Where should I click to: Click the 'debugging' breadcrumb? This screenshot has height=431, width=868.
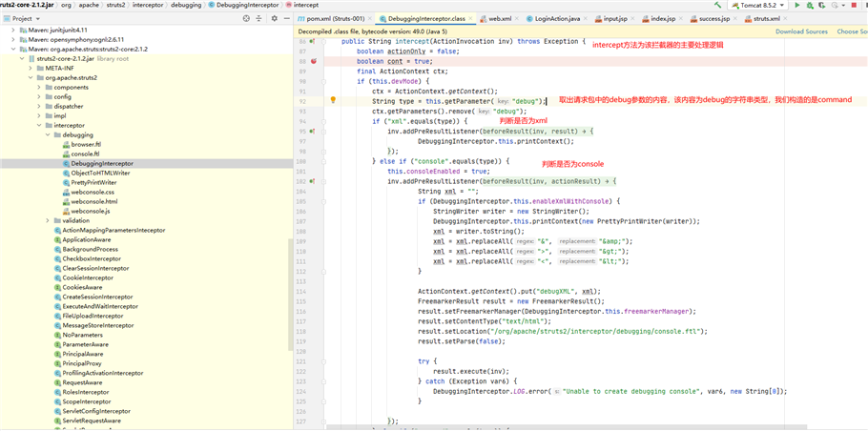click(186, 5)
